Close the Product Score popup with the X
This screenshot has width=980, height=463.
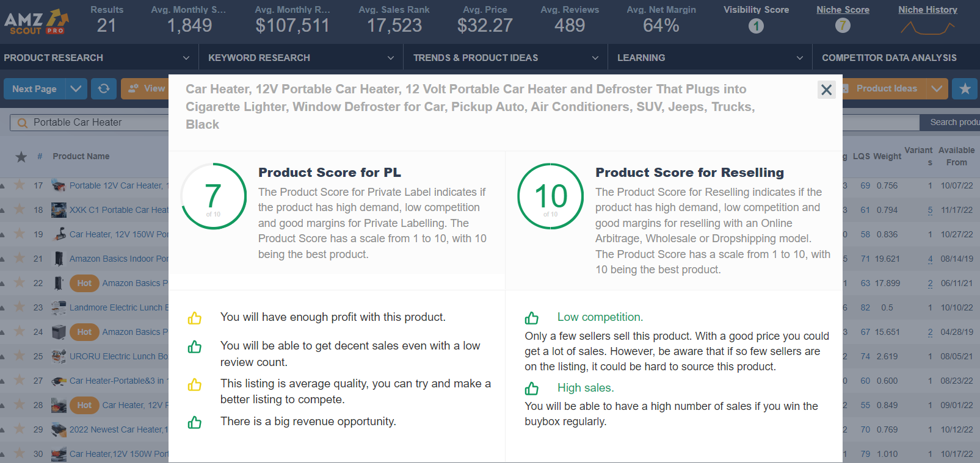tap(826, 90)
